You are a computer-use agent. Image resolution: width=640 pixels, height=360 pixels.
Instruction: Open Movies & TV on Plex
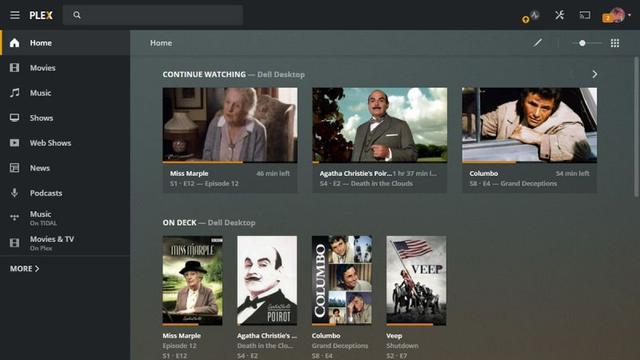(65, 243)
